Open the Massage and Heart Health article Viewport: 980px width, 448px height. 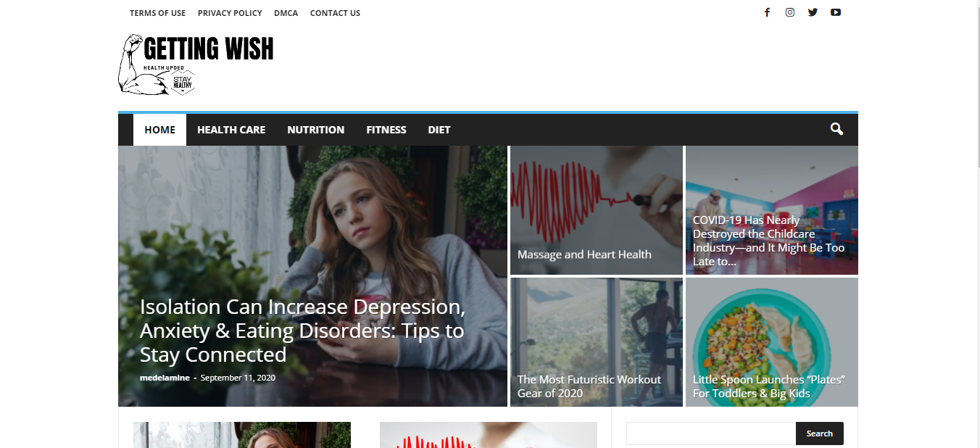584,254
